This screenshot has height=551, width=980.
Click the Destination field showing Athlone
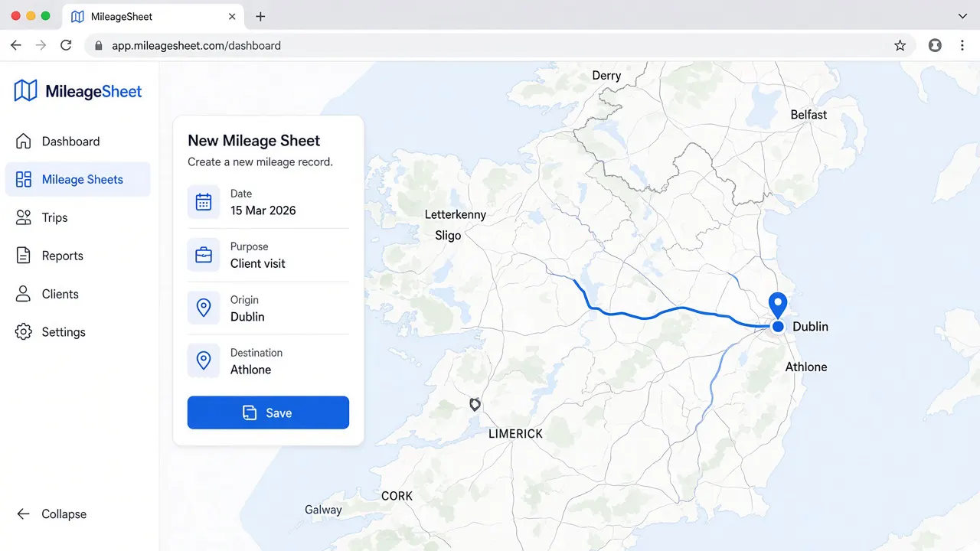pos(268,360)
